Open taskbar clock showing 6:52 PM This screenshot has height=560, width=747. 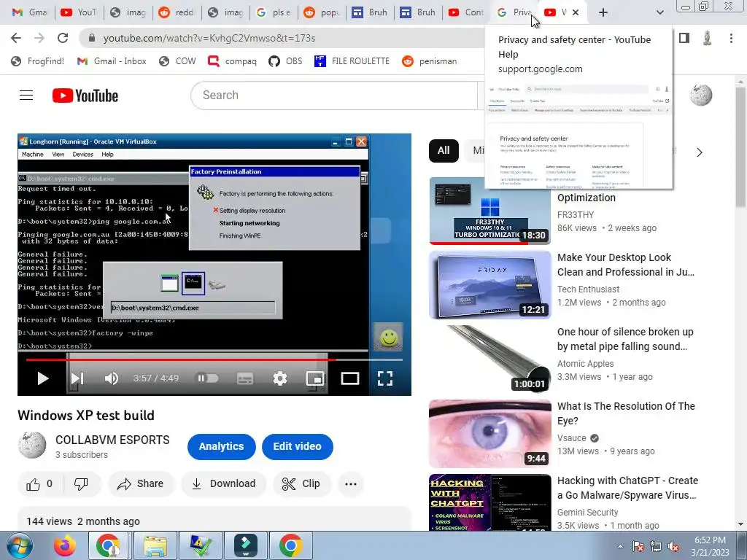click(x=710, y=546)
